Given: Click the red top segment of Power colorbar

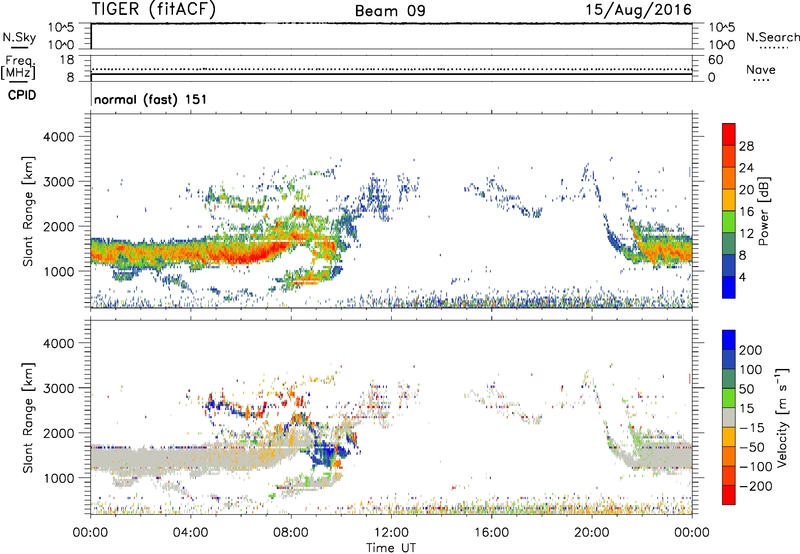Looking at the screenshot, I should [x=729, y=134].
